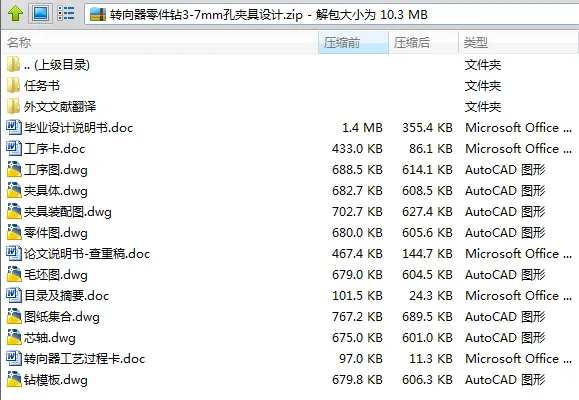Click Word icon of 毕业设计说明书.doc
This screenshot has width=579, height=400.
14,127
